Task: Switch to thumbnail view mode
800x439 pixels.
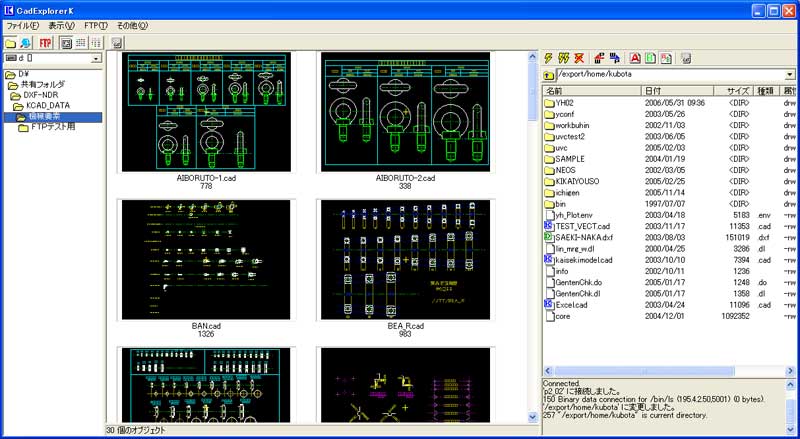Action: tap(66, 43)
